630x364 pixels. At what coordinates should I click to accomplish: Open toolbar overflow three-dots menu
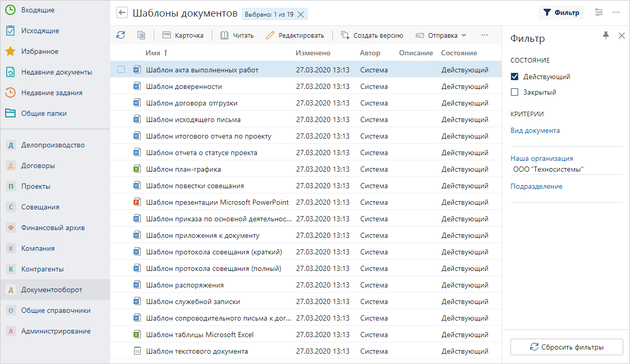pyautogui.click(x=485, y=35)
